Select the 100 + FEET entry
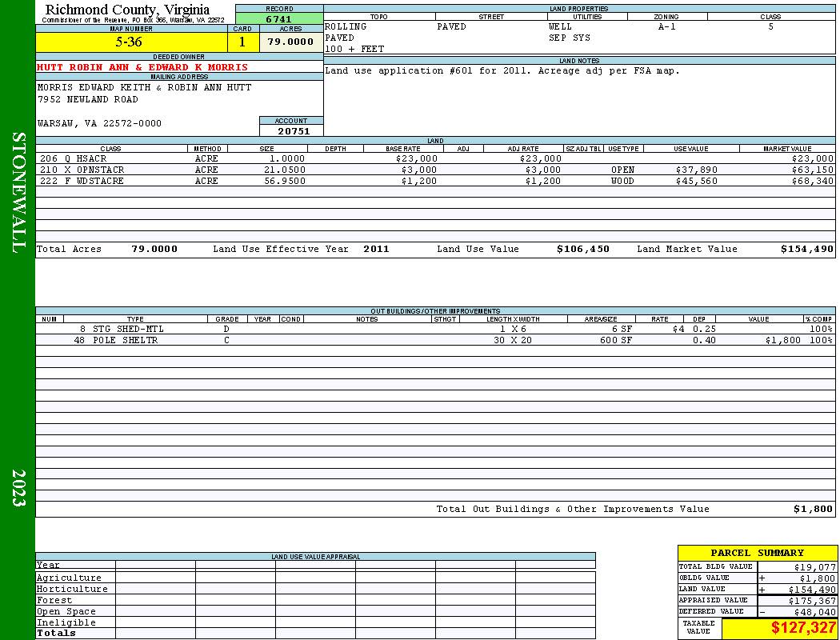Image resolution: width=840 pixels, height=640 pixels. pyautogui.click(x=354, y=50)
